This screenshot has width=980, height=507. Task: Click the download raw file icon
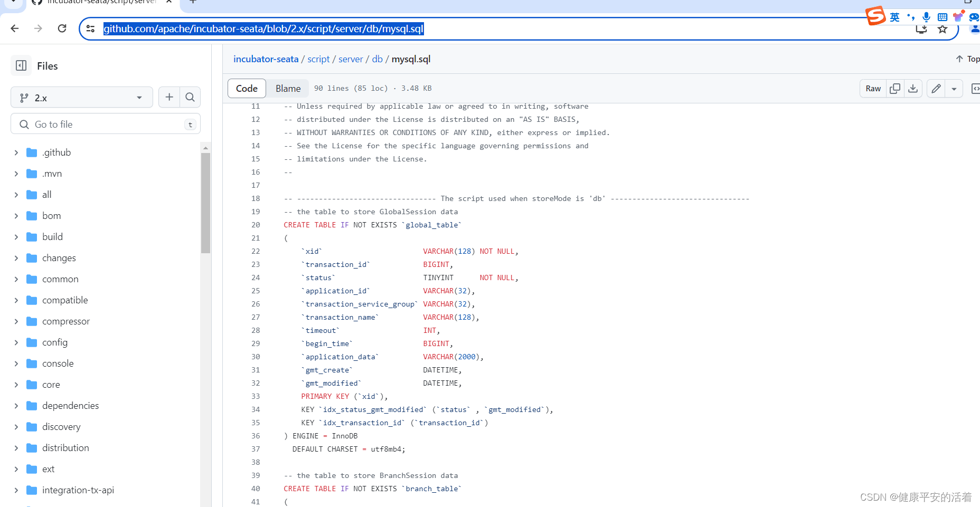(913, 88)
